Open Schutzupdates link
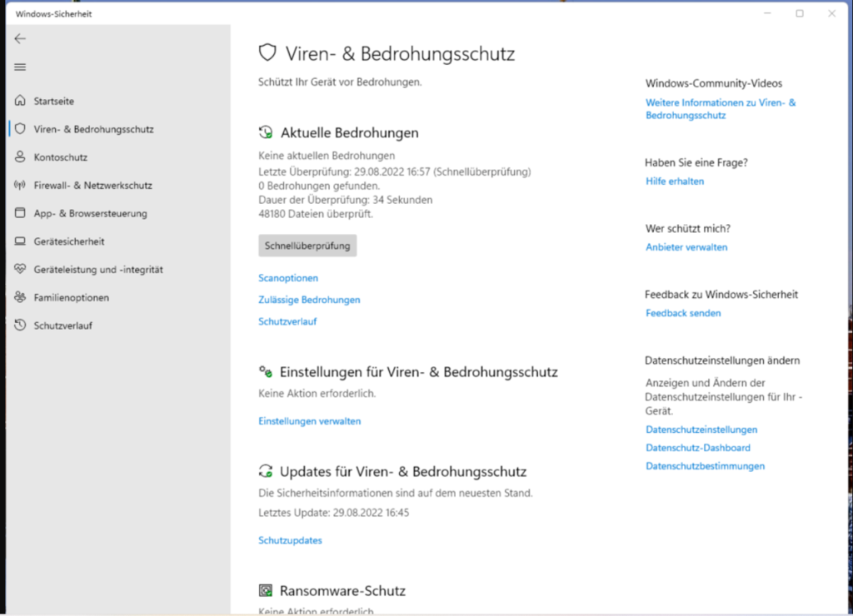 pyautogui.click(x=290, y=540)
